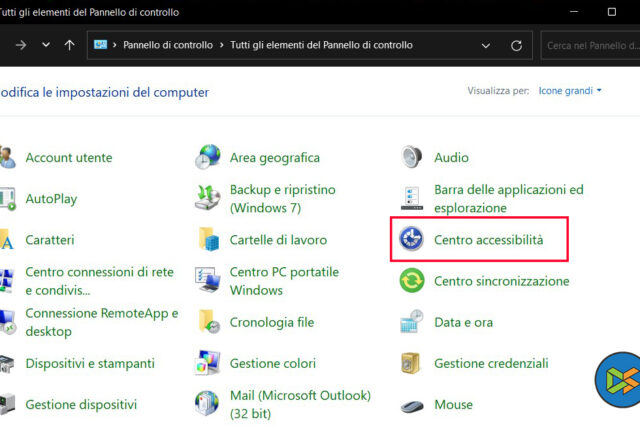Minimize the Control Panel window
The height and width of the screenshot is (426, 640).
tap(574, 12)
